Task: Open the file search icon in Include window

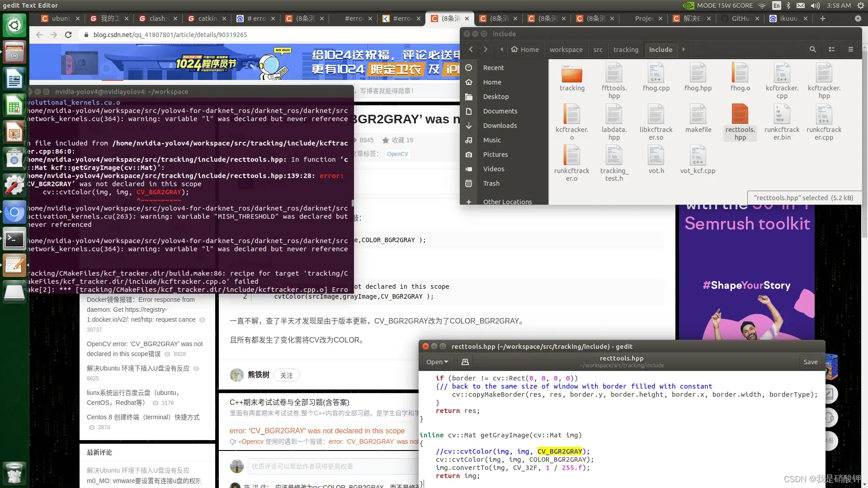Action: (812, 49)
